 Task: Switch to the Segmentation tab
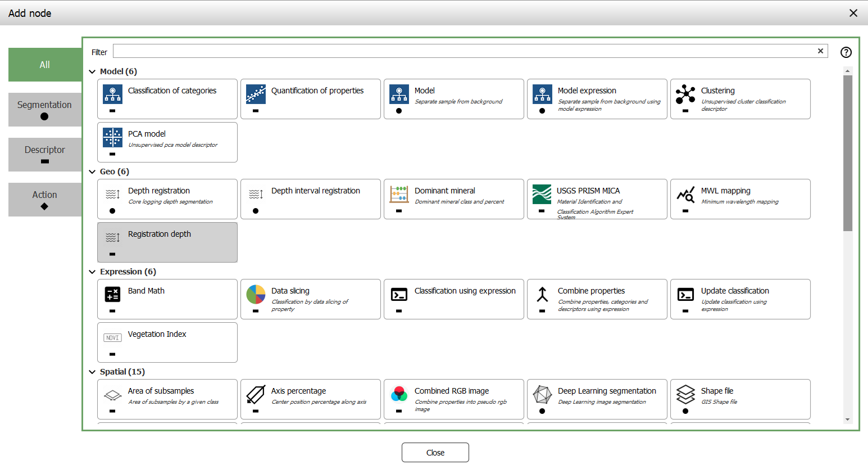(44, 109)
